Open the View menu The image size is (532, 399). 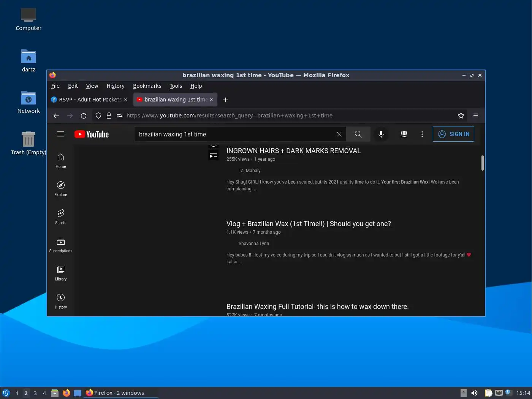click(92, 86)
